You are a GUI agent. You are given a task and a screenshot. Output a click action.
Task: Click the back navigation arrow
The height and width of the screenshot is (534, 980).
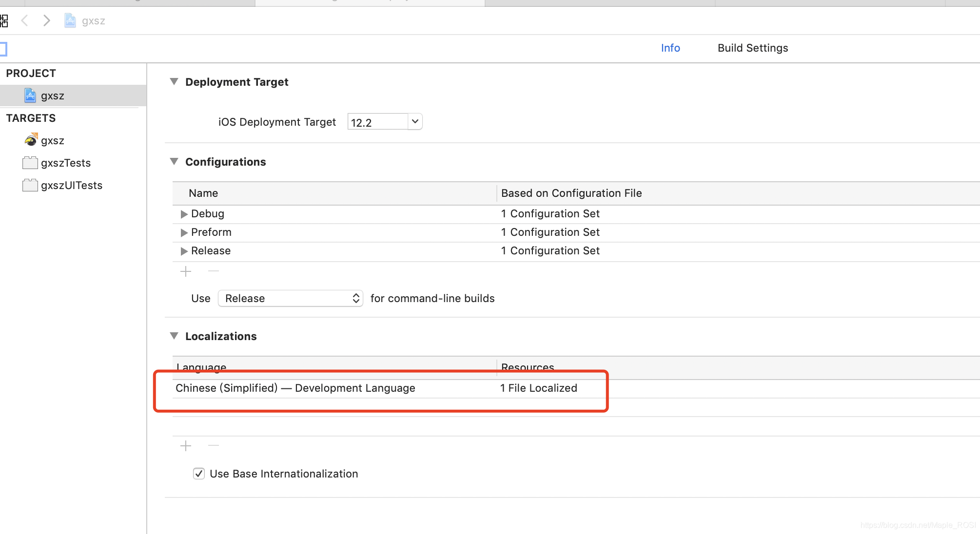(25, 20)
